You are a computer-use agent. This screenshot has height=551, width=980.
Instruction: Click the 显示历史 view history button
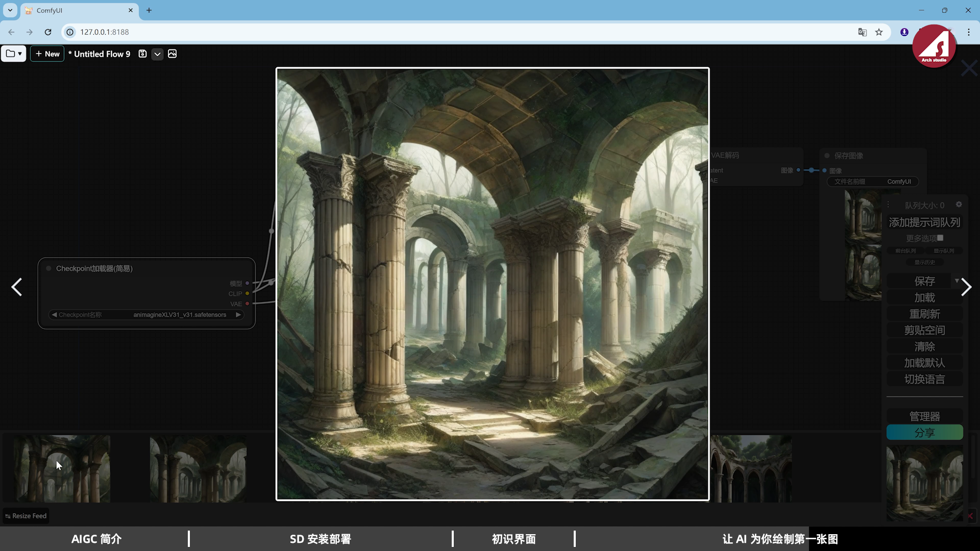[924, 262]
